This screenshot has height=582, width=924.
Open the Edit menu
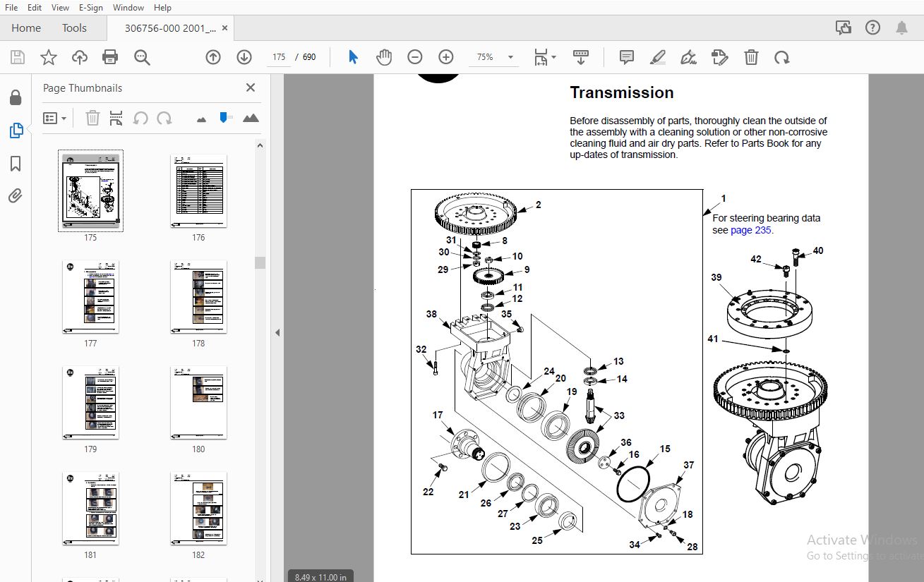[x=35, y=8]
